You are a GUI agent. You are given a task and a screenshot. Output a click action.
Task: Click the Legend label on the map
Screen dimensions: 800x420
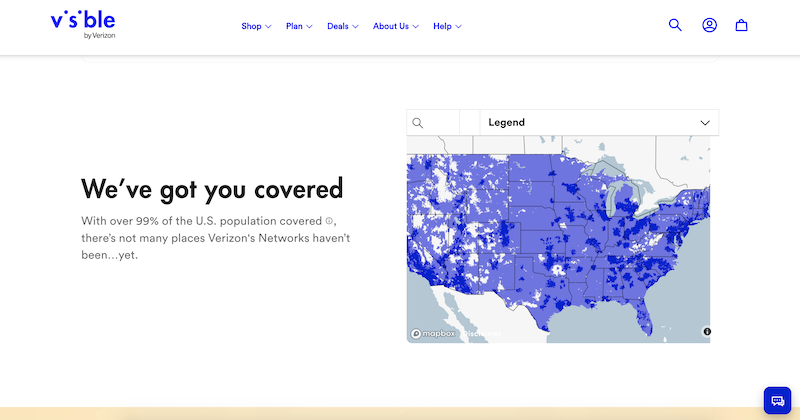[x=506, y=122]
